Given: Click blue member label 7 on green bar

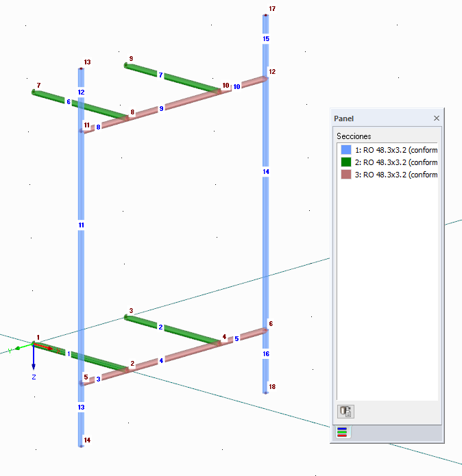Looking at the screenshot, I should coord(160,75).
